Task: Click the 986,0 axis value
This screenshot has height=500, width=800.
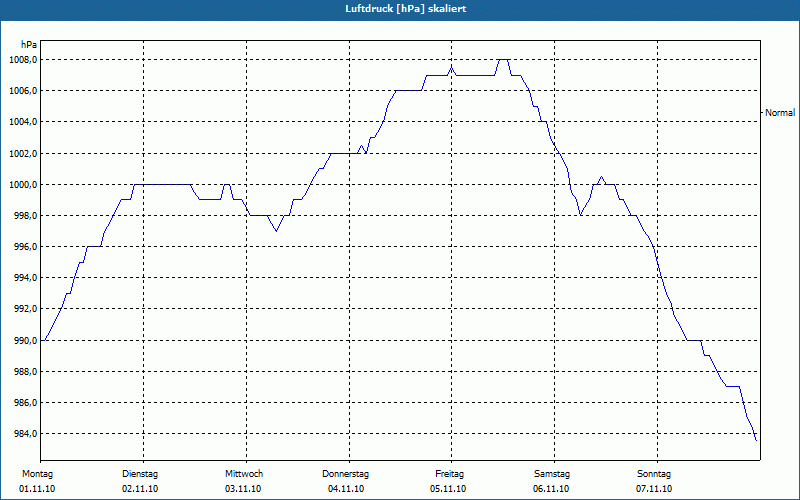Action: [x=25, y=403]
